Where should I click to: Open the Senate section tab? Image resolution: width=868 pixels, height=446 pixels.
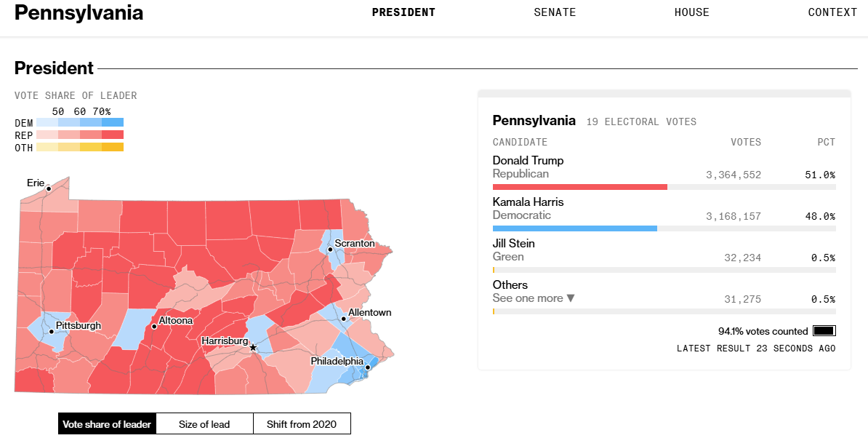click(x=555, y=12)
